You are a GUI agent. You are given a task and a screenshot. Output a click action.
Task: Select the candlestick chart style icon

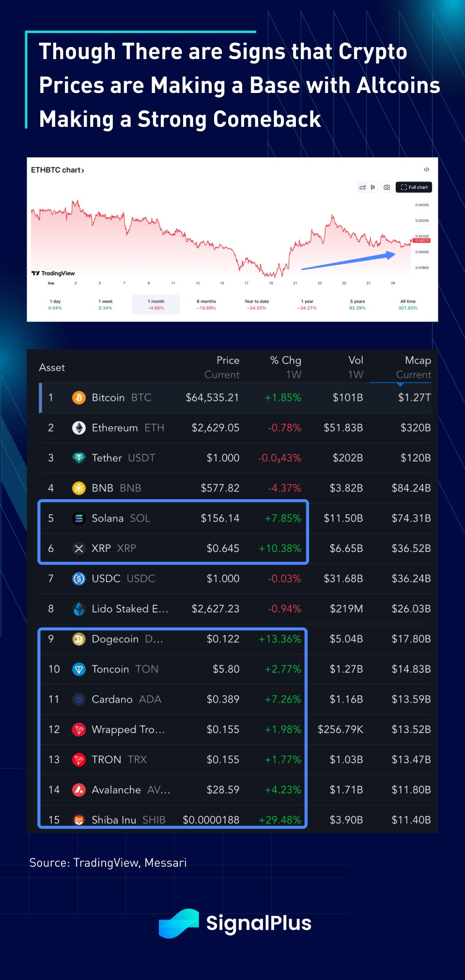[373, 187]
